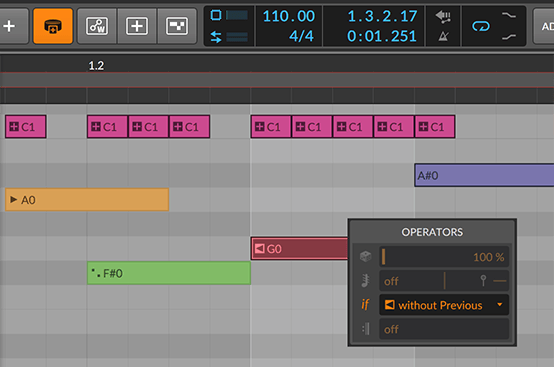Viewport: 554px width, 367px height.
Task: Select the A#0 purple note
Action: 484,175
